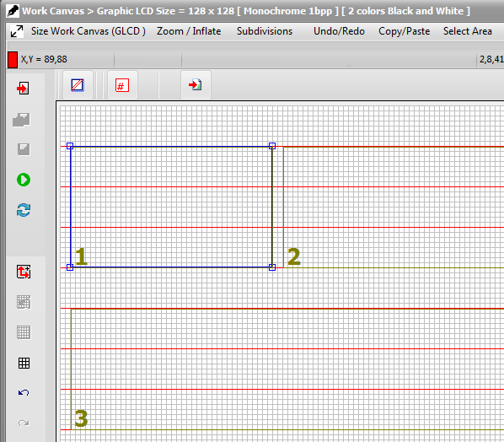The height and width of the screenshot is (442, 504).
Task: Click the blue refresh arrows icon
Action: [x=24, y=210]
